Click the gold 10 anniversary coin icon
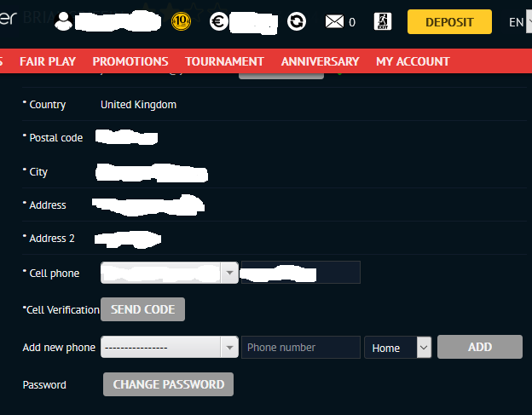 tap(182, 21)
